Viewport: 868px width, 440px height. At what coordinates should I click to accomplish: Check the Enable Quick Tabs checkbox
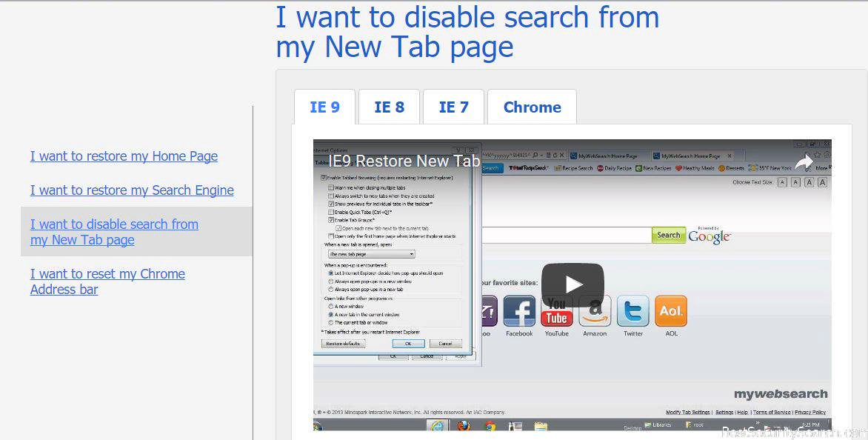[331, 212]
